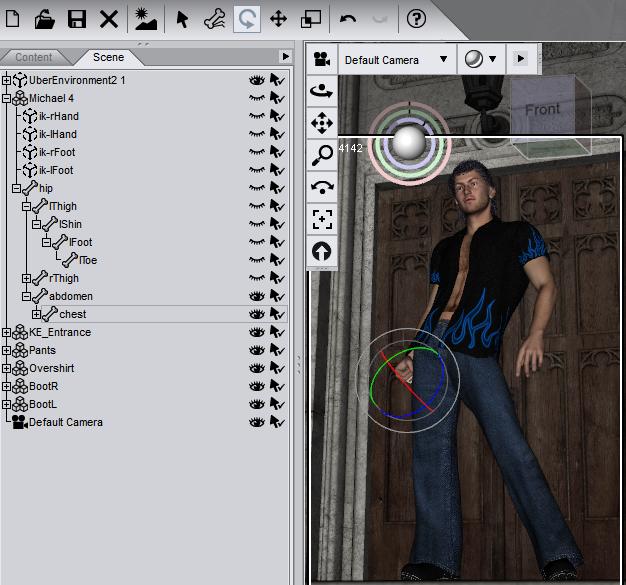
Task: Click the reset camera up-arrow icon
Action: click(322, 252)
